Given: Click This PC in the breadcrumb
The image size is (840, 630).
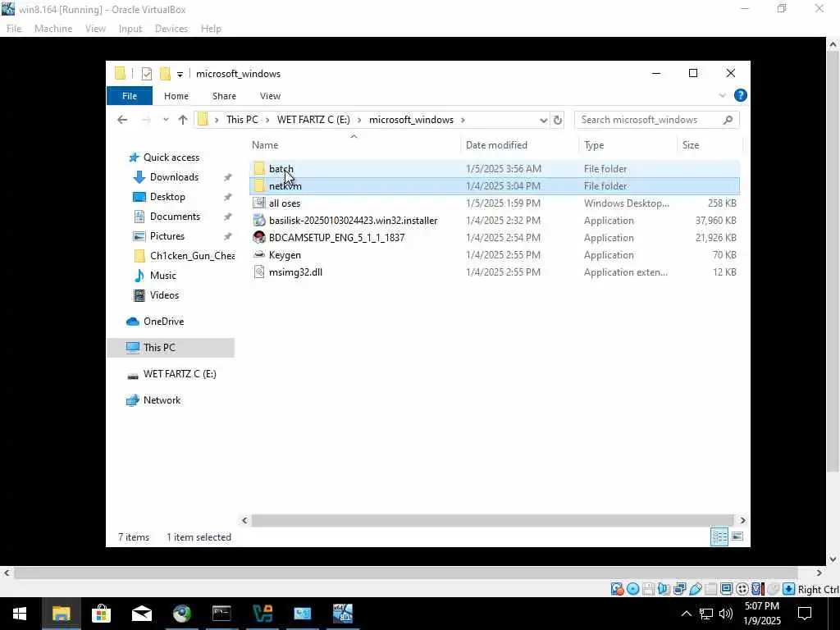Looking at the screenshot, I should (x=242, y=120).
